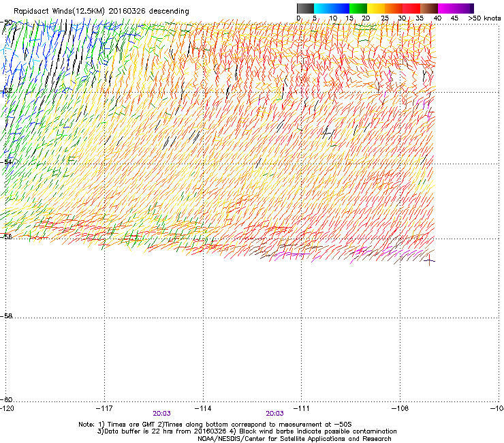This screenshot has width=504, height=443.
Task: Click the -108 longitude axis label
Action: pos(400,408)
